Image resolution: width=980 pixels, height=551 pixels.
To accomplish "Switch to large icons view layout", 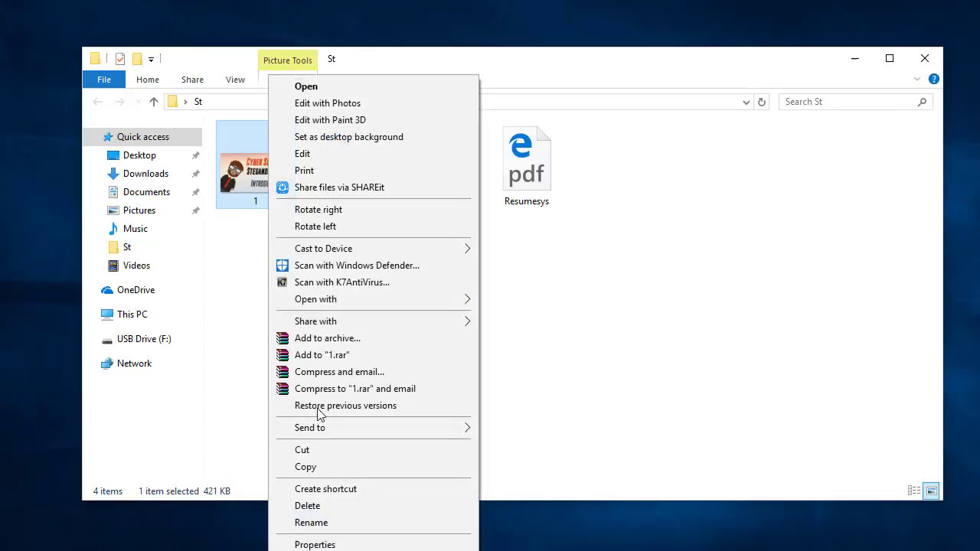I will click(x=931, y=491).
